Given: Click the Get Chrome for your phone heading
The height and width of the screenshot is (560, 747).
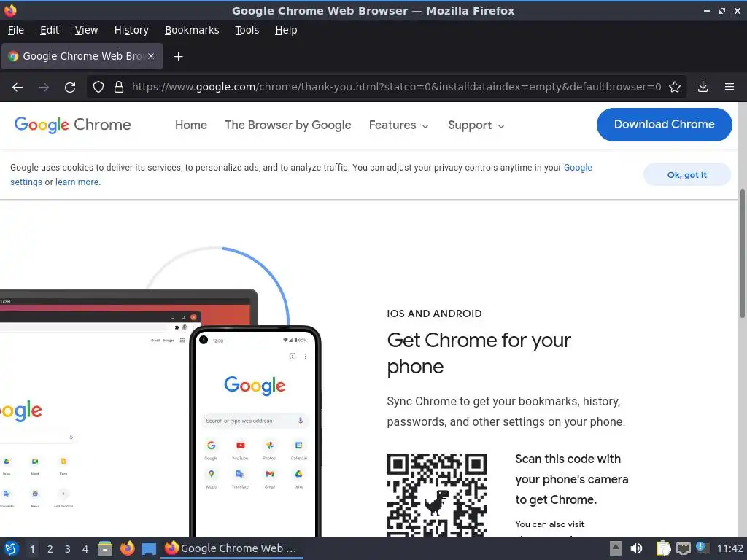Looking at the screenshot, I should [479, 354].
